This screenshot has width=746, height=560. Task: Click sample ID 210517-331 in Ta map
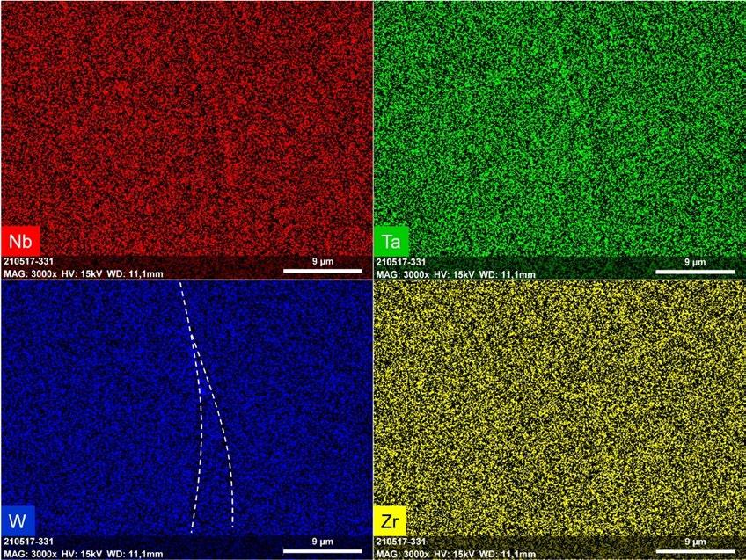tap(401, 262)
